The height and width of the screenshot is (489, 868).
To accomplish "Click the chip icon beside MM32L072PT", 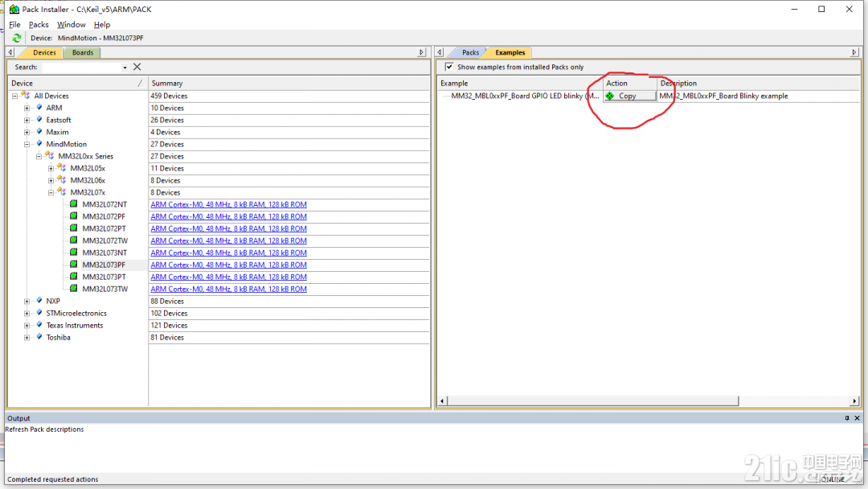I will coord(74,228).
